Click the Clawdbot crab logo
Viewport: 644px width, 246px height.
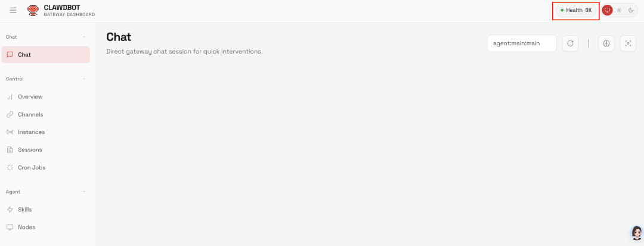click(33, 10)
